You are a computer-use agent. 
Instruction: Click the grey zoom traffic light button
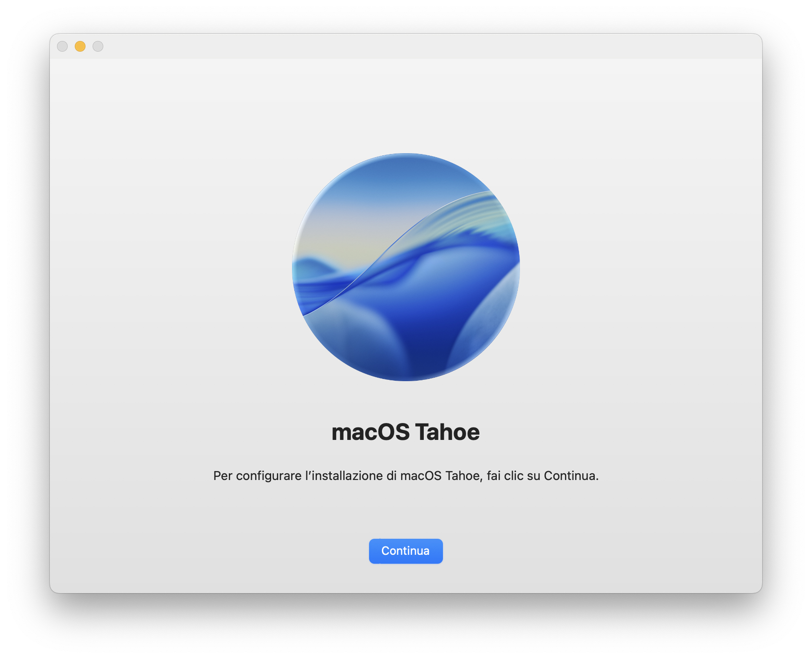[97, 45]
